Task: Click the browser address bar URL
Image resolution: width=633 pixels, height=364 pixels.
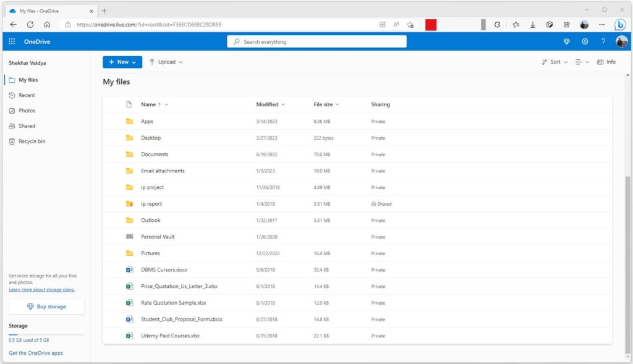Action: click(149, 25)
